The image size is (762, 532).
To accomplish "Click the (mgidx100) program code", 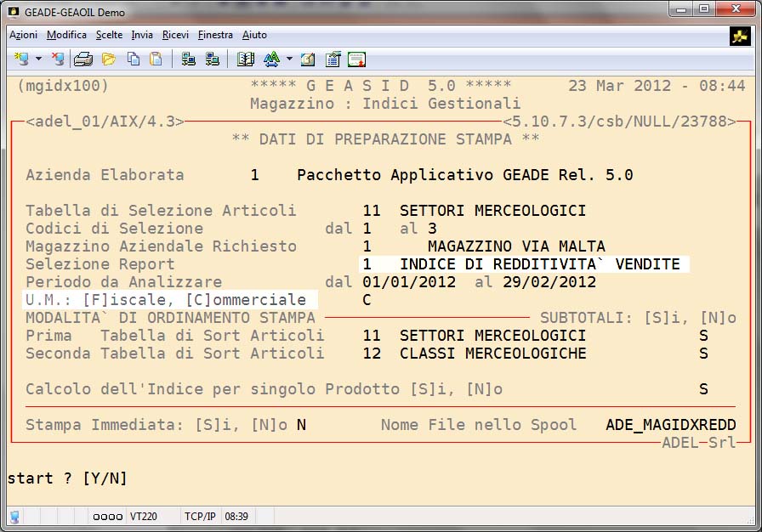I will [x=63, y=86].
